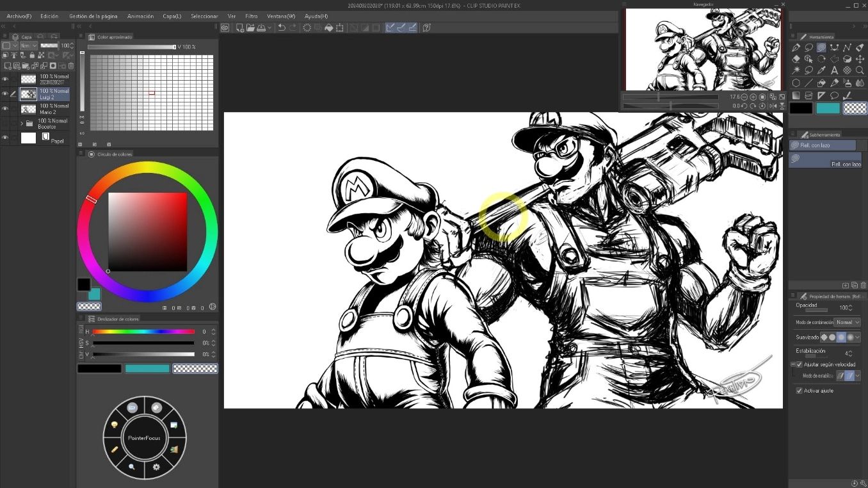This screenshot has height=488, width=868.
Task: Select the straight Line figure tool
Action: coord(808,83)
